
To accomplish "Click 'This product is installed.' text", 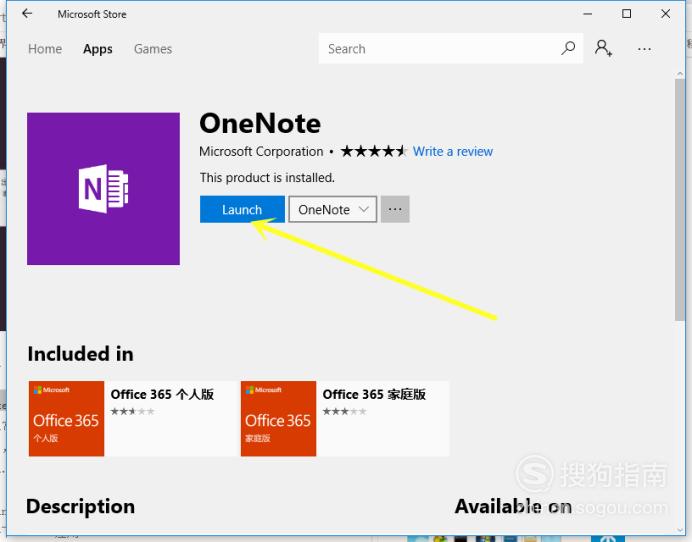I will tap(267, 177).
